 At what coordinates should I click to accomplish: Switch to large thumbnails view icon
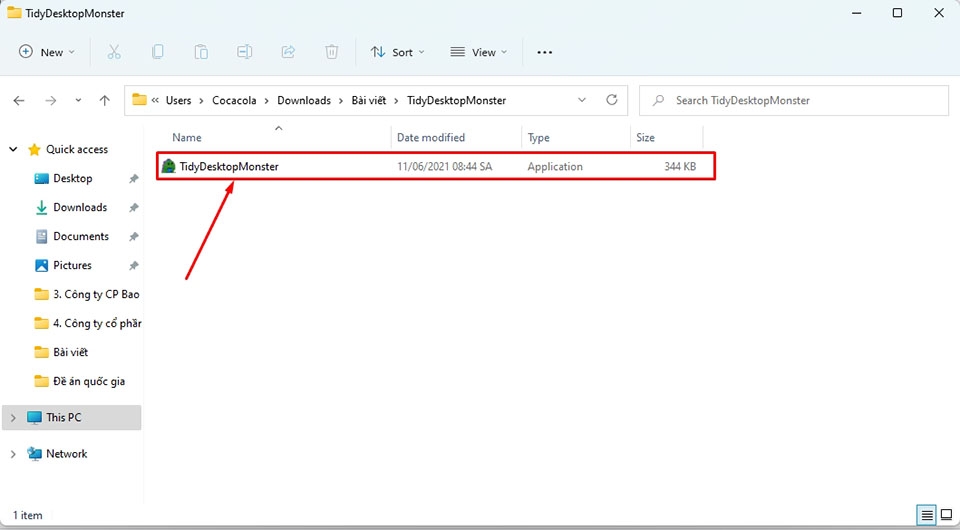click(946, 515)
